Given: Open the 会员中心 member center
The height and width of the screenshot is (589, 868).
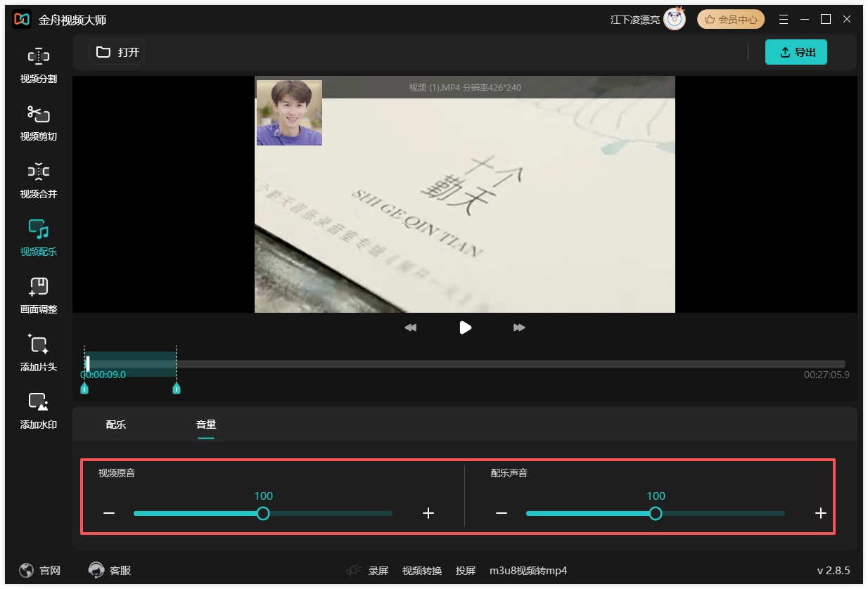Looking at the screenshot, I should (x=731, y=19).
